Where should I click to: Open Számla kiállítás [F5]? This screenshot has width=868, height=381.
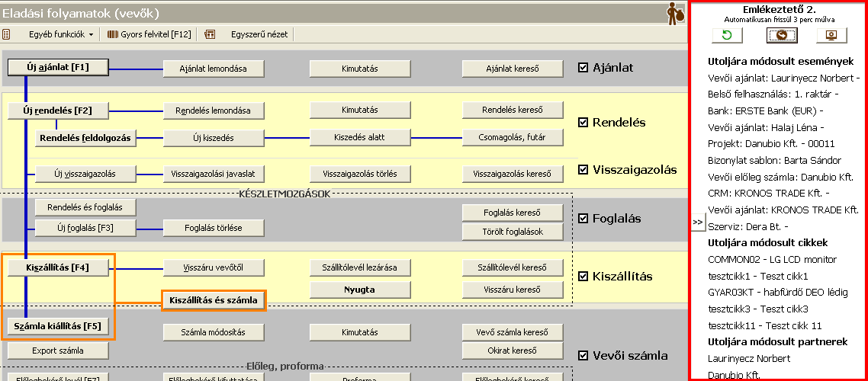(58, 327)
